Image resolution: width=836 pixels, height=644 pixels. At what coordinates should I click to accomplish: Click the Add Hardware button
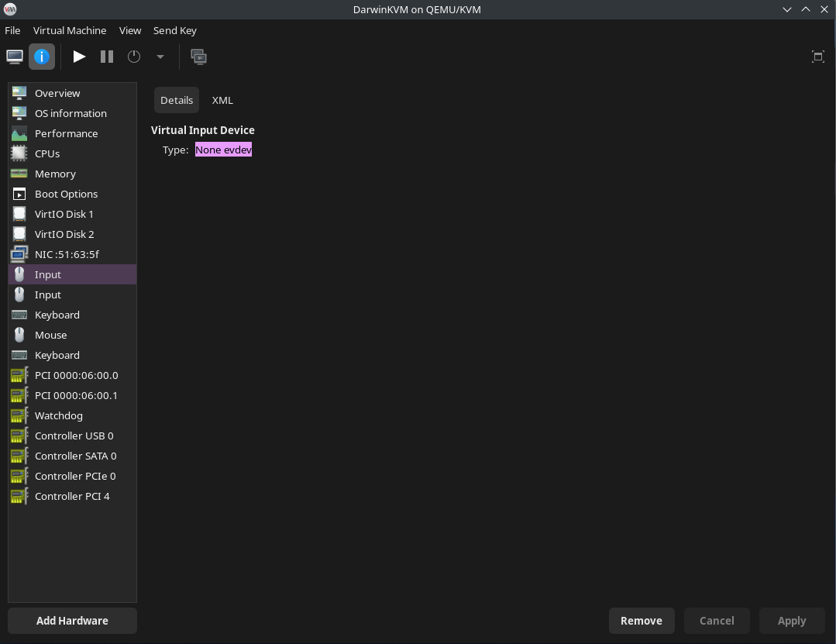point(72,621)
